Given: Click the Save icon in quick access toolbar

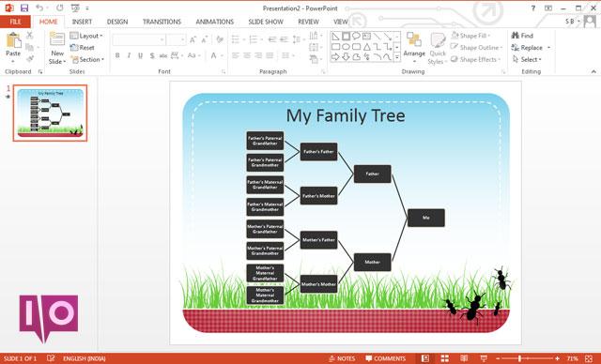Looking at the screenshot, I should point(24,8).
